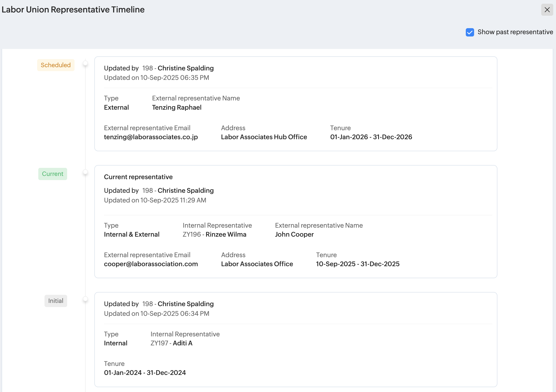Uncheck the Show past representative checkbox
Viewport: 556px width, 392px height.
[469, 32]
